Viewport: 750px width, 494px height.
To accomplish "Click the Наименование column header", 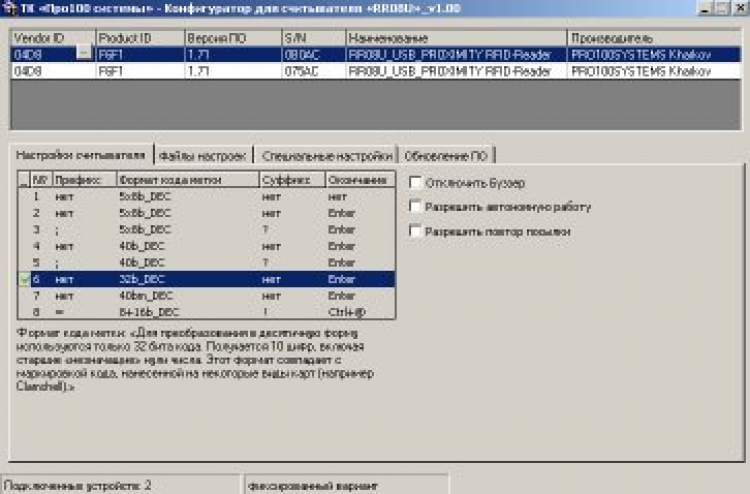I will (456, 38).
